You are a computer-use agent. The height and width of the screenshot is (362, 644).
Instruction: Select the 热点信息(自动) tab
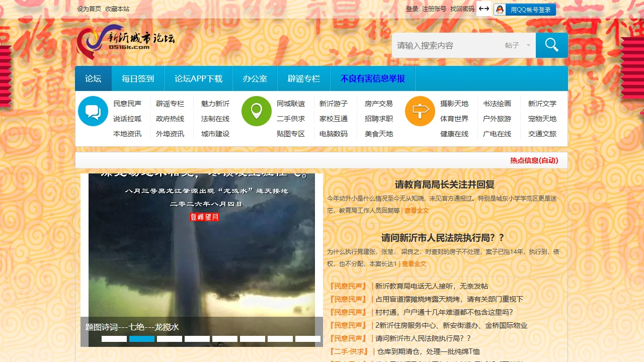[x=534, y=160]
